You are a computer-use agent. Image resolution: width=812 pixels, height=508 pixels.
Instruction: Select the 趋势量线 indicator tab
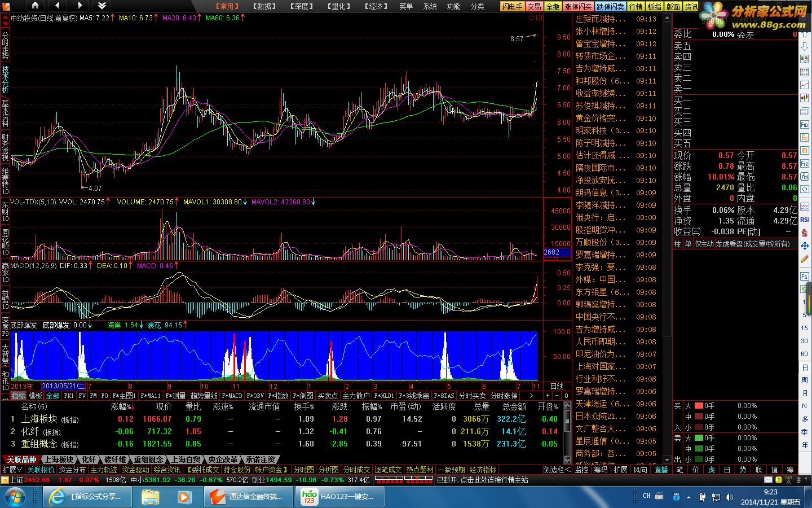pyautogui.click(x=204, y=396)
